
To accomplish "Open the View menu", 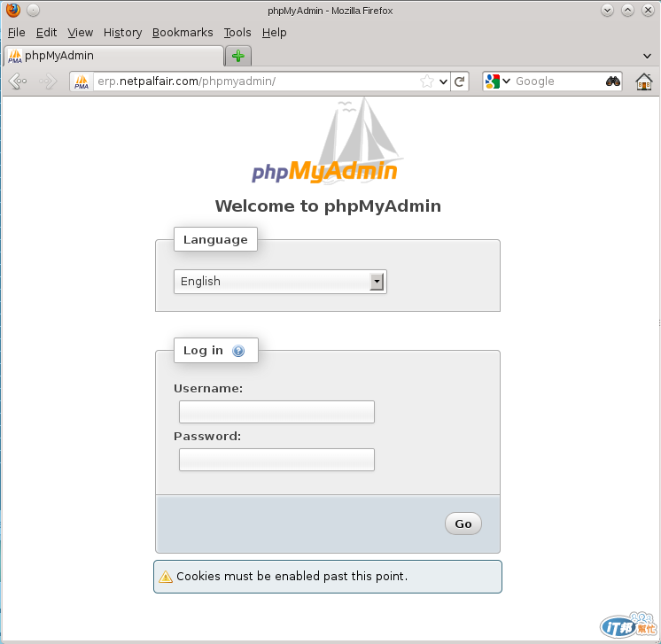I will pyautogui.click(x=80, y=33).
